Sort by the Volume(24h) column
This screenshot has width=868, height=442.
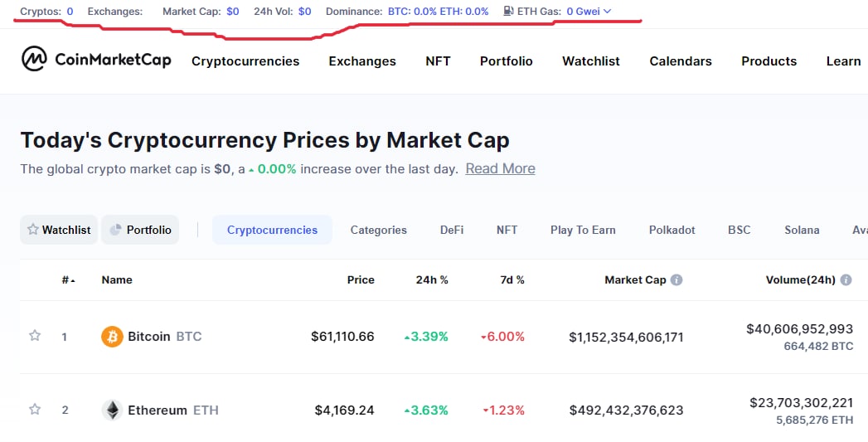click(801, 279)
